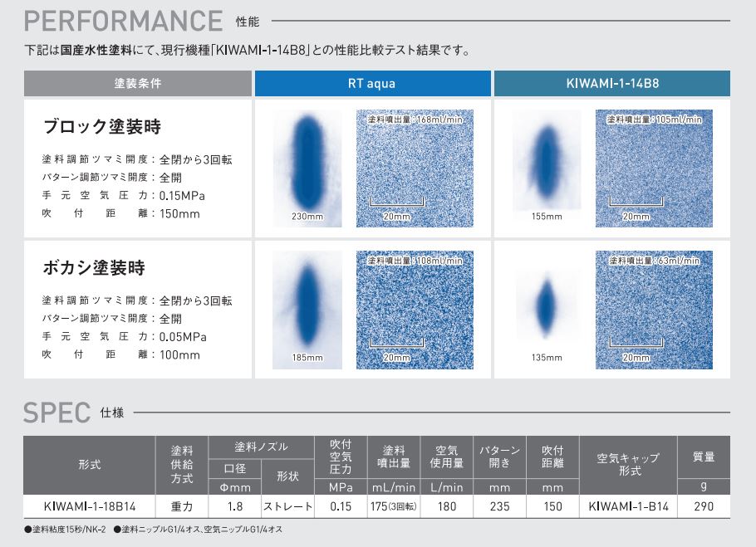Screen dimensions: 756x547
Task: Click 全閉から3回転 under ボカシ塗装時
Action: (196, 300)
